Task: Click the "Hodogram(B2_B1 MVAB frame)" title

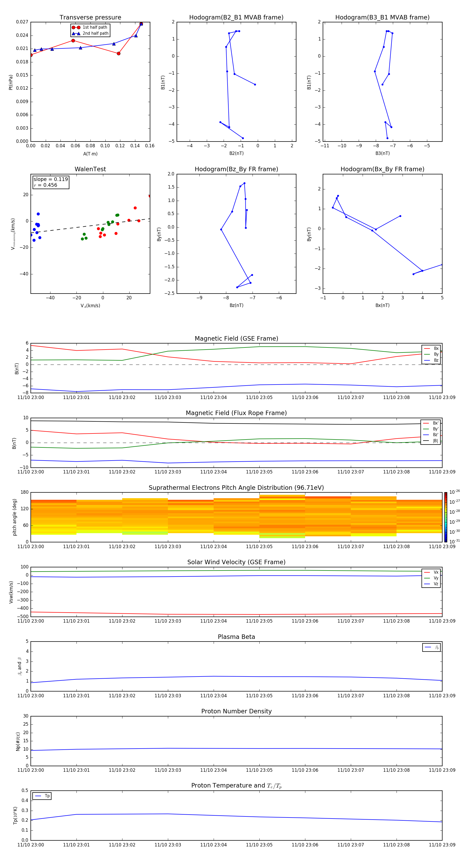Action: 236,18
